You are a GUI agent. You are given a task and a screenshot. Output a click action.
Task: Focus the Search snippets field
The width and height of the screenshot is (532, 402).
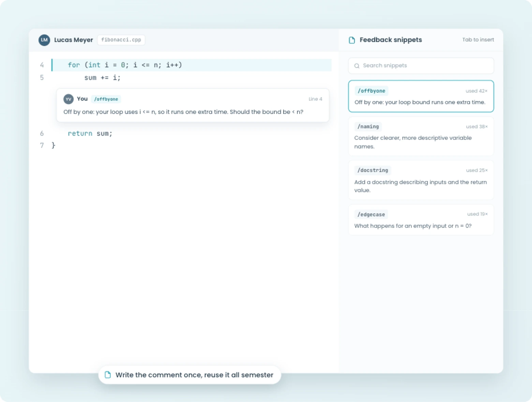(421, 66)
